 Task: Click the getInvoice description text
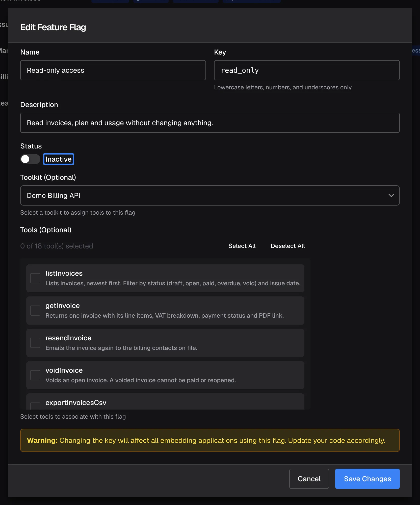165,316
